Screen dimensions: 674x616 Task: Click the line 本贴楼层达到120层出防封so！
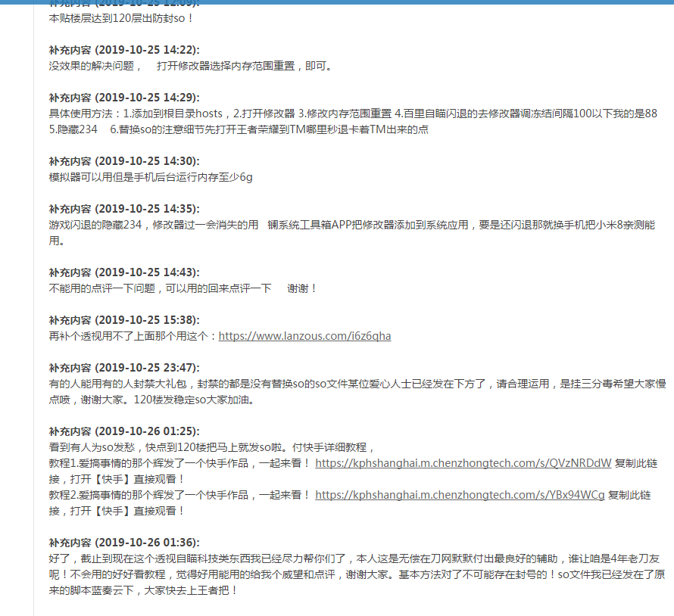click(120, 18)
